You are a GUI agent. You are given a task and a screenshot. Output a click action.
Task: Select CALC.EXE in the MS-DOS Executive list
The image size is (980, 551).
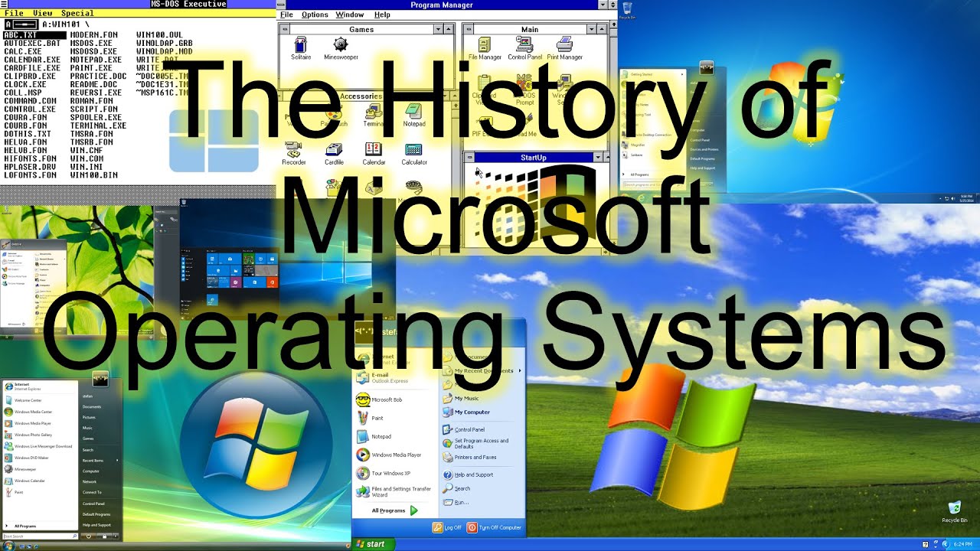pos(23,51)
